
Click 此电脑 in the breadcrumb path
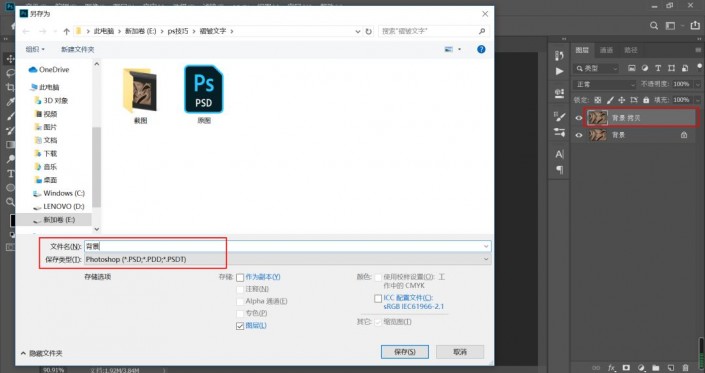coord(103,31)
